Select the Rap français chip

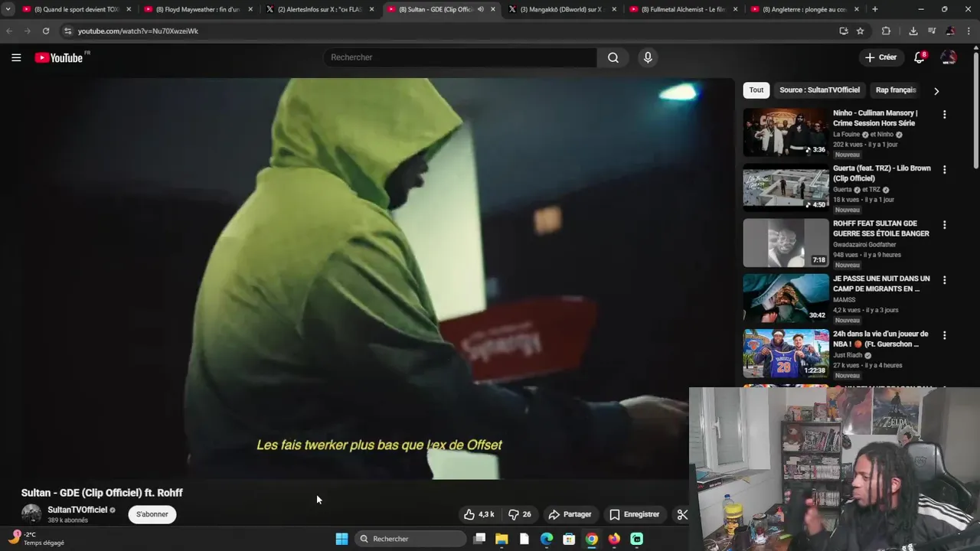(x=896, y=90)
